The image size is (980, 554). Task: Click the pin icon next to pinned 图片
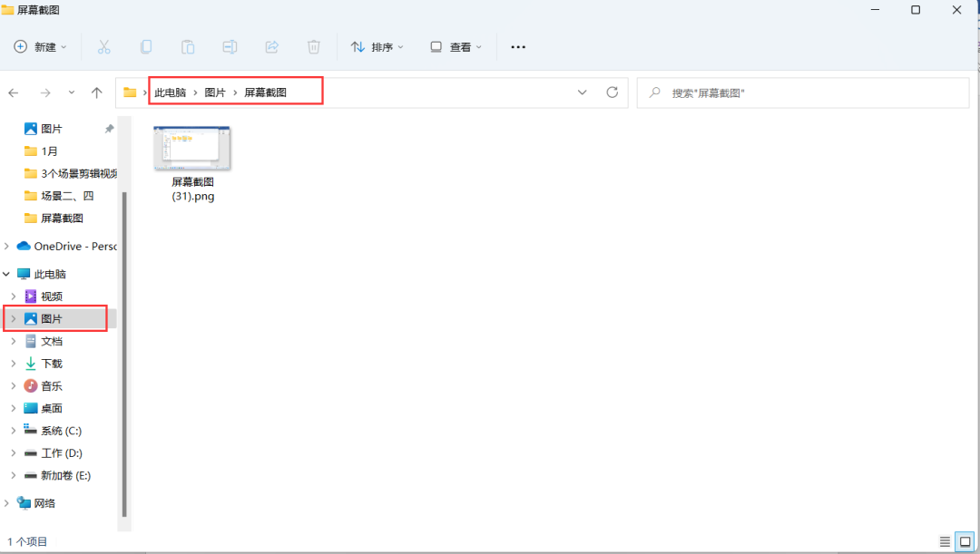pos(107,128)
